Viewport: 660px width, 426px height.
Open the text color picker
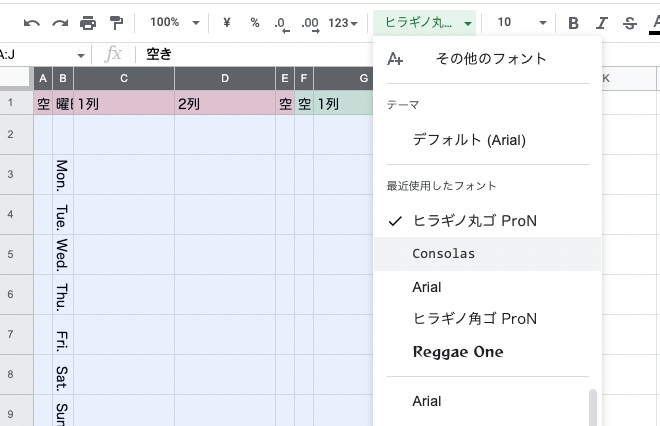(655, 24)
